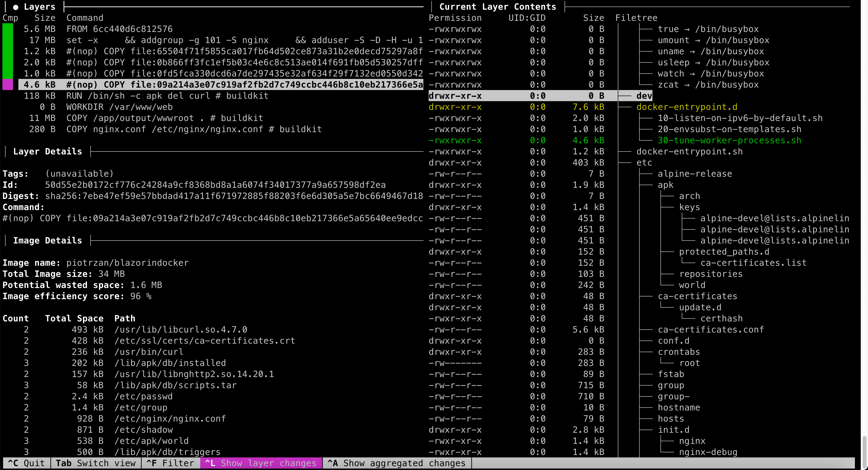This screenshot has width=868, height=470.
Task: Select 30-tune-worker-processes.sh file
Action: (729, 140)
